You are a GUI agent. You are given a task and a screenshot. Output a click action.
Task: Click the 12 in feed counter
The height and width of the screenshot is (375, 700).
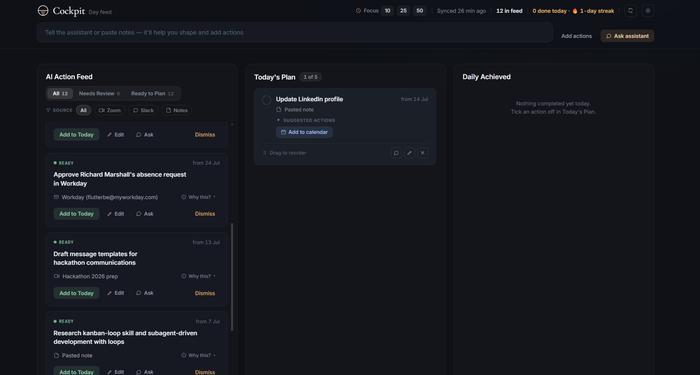(x=509, y=11)
